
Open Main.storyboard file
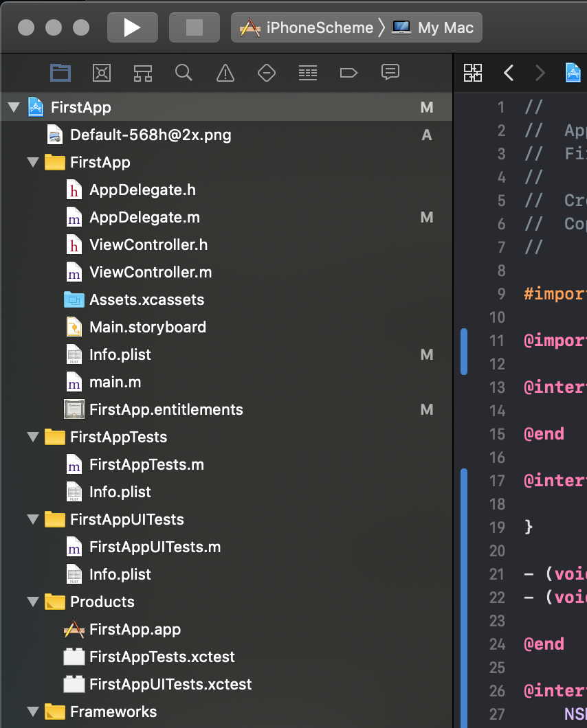point(147,328)
